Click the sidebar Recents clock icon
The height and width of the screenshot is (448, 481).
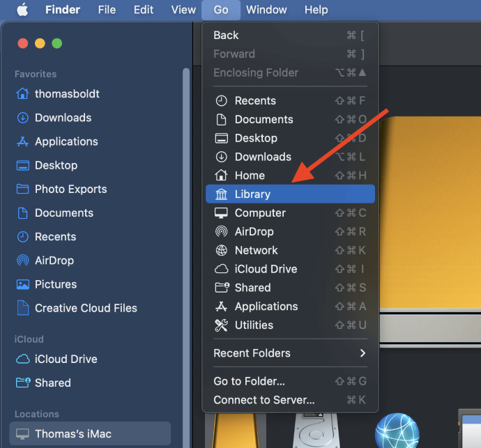(x=23, y=237)
